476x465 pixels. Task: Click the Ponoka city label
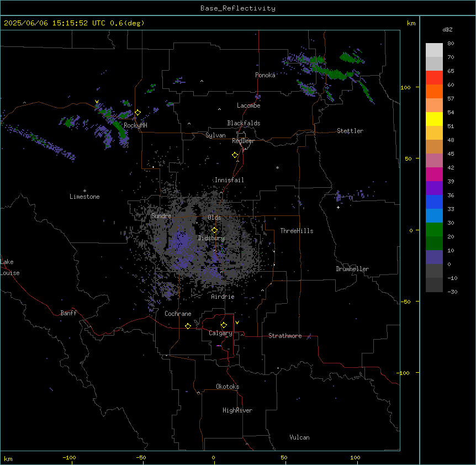tap(265, 75)
